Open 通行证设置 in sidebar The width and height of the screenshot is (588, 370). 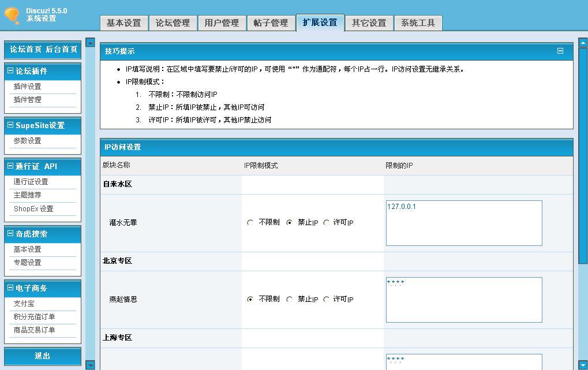[31, 182]
